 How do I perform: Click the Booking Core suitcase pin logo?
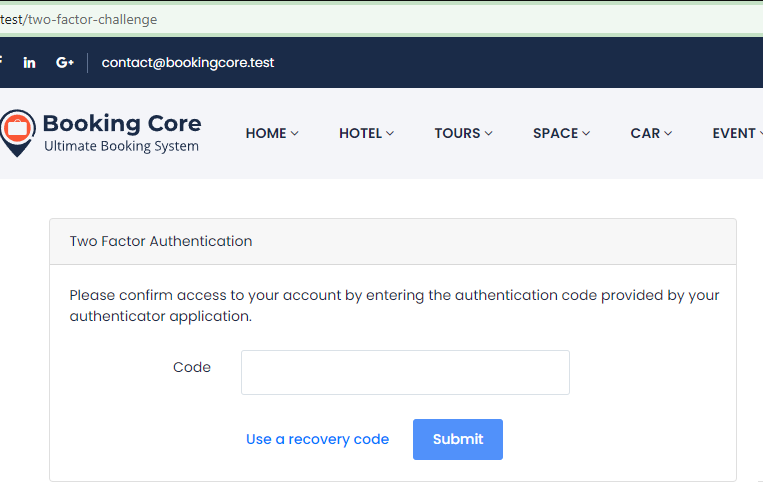click(x=15, y=133)
